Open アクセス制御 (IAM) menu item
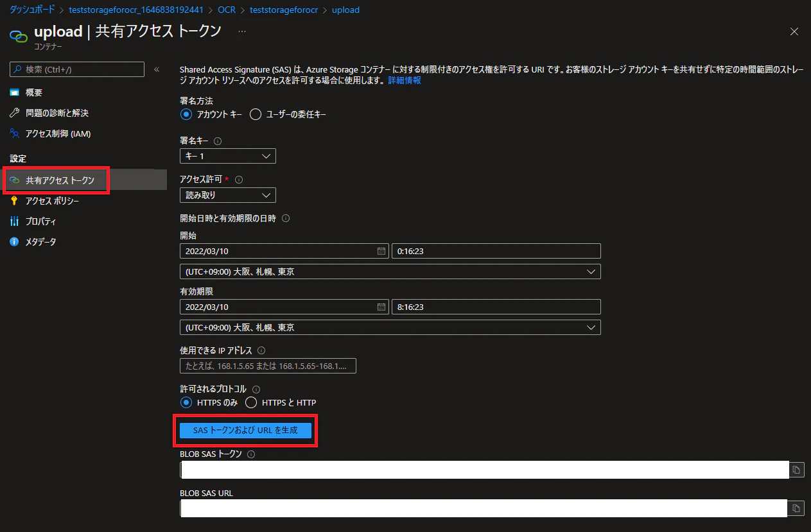The height and width of the screenshot is (532, 811). 58,133
